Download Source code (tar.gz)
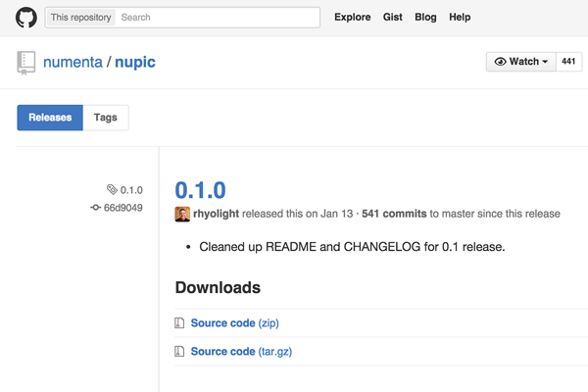 241,352
